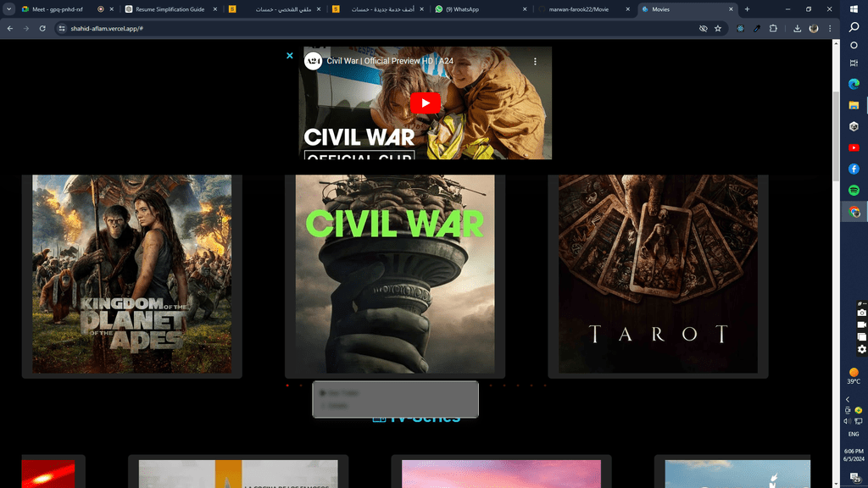Open Chrome three-dot settings menu
Viewport: 868px width, 488px height.
tap(830, 28)
